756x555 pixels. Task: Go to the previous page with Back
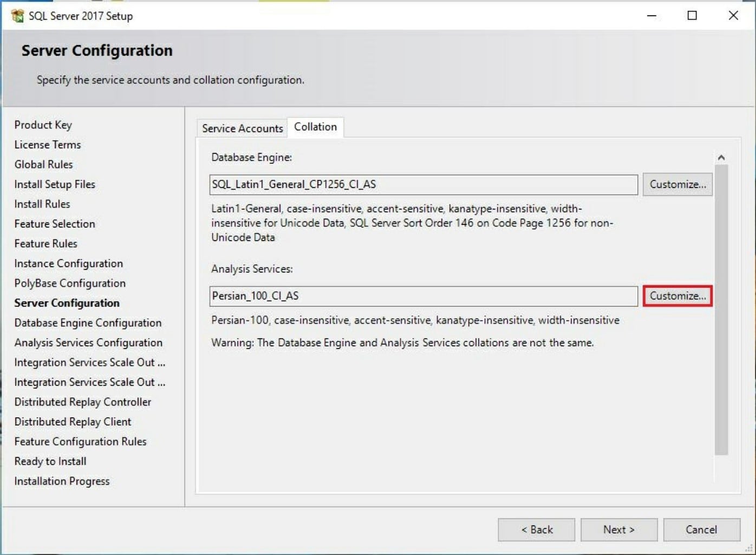click(x=536, y=530)
